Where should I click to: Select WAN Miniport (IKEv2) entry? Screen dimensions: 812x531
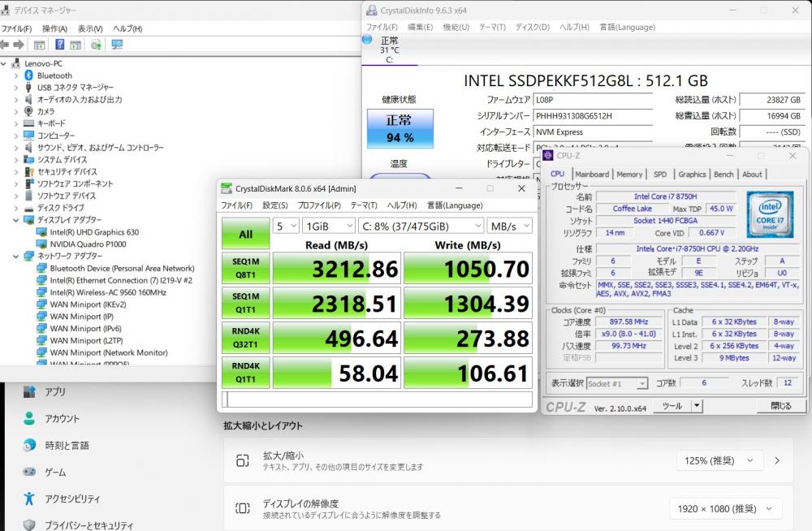coord(88,304)
